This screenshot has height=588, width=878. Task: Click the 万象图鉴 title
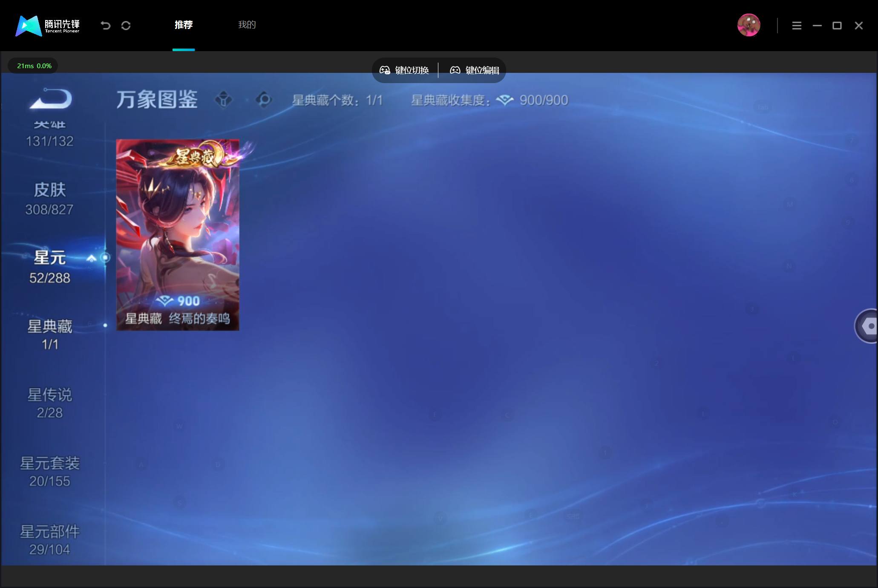click(x=157, y=100)
